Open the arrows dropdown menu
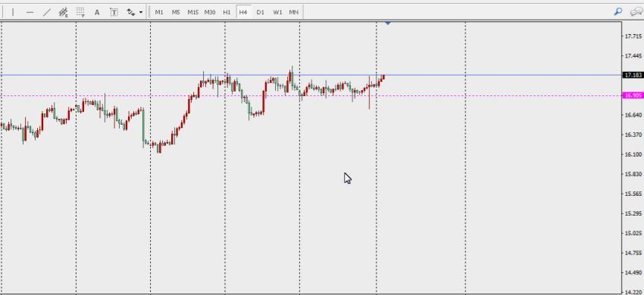 click(141, 12)
